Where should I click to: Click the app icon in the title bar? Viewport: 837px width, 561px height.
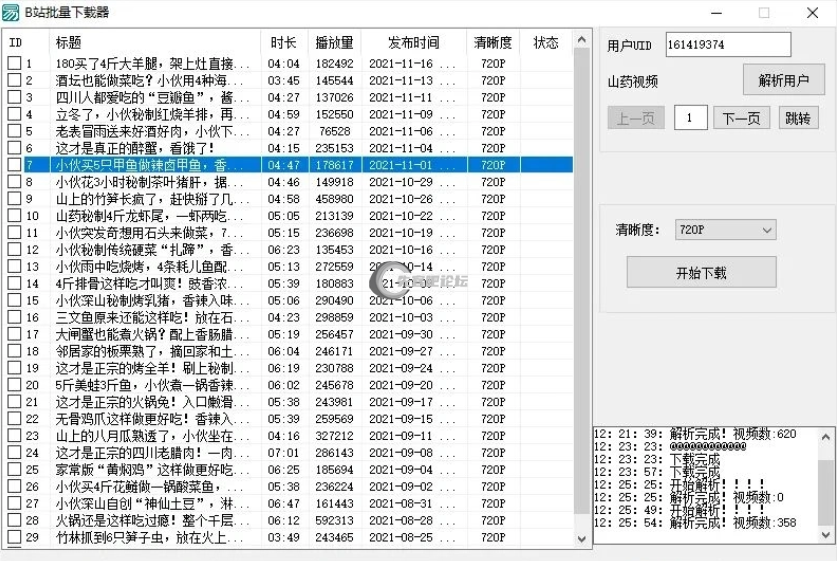[11, 12]
